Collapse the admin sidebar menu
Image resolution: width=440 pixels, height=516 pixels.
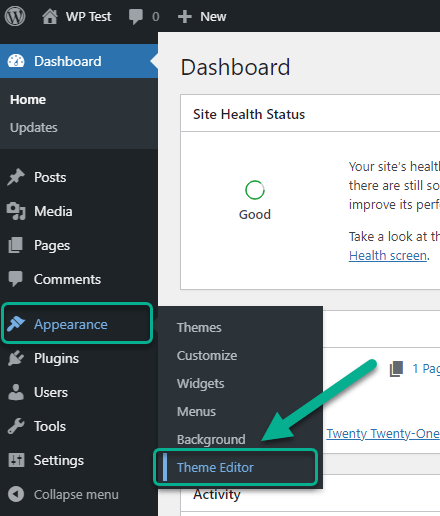pyautogui.click(x=63, y=494)
